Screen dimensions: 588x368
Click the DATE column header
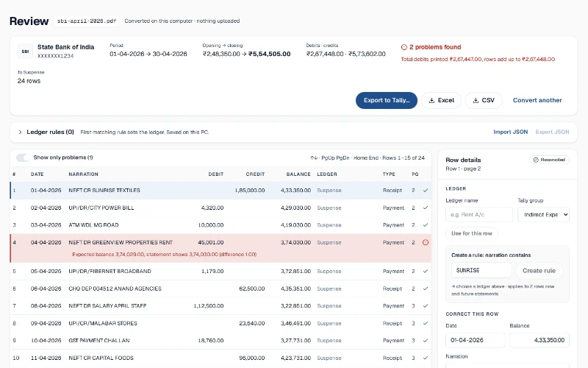(37, 174)
